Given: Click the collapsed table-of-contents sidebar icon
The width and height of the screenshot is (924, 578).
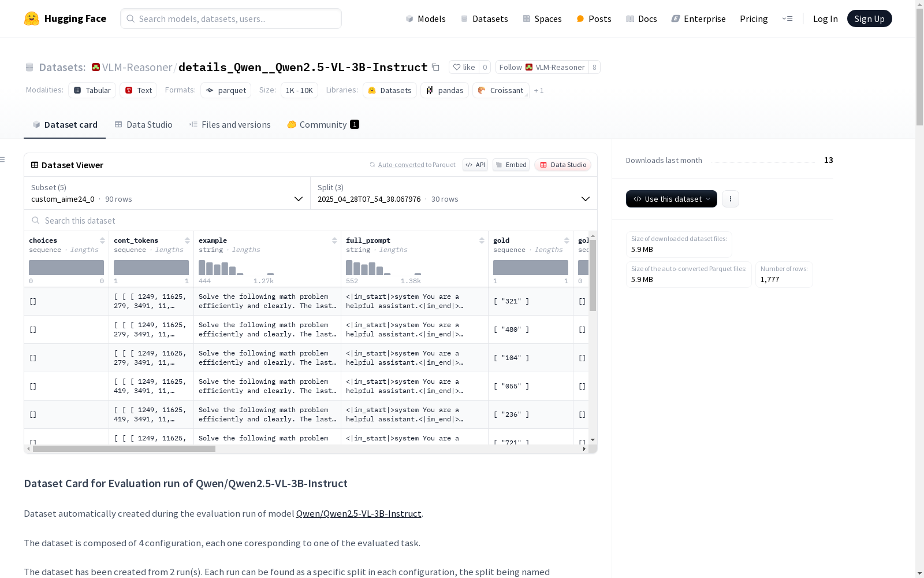Looking at the screenshot, I should tap(3, 160).
